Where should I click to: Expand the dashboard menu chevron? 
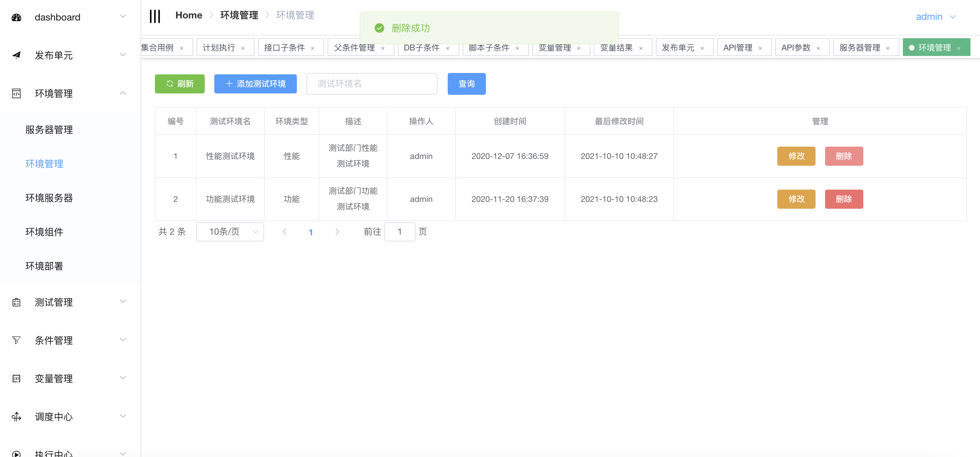[122, 16]
